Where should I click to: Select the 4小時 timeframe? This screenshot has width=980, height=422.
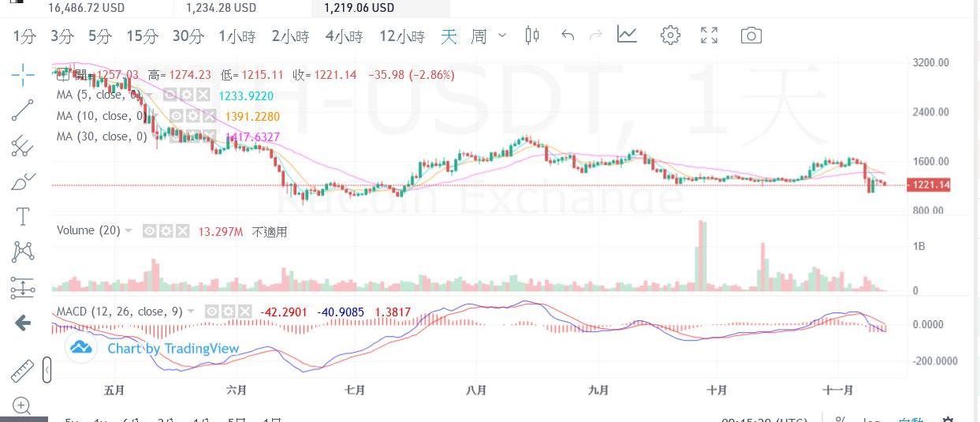point(344,36)
